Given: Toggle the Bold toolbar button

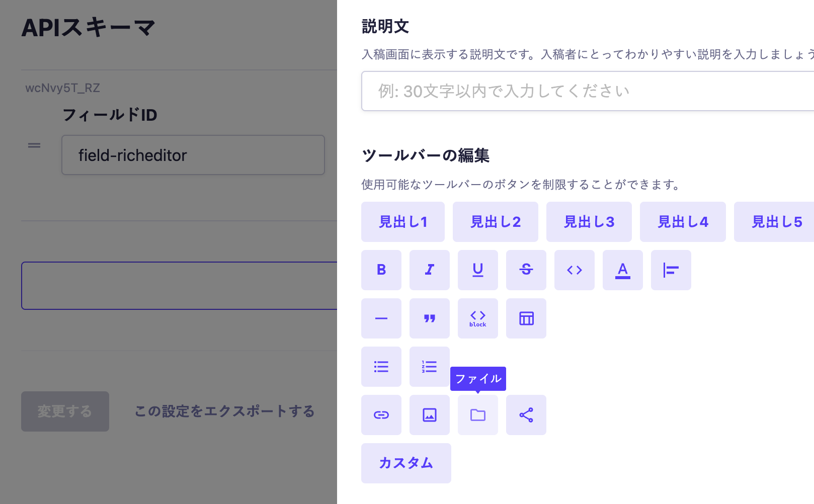Looking at the screenshot, I should (x=381, y=270).
